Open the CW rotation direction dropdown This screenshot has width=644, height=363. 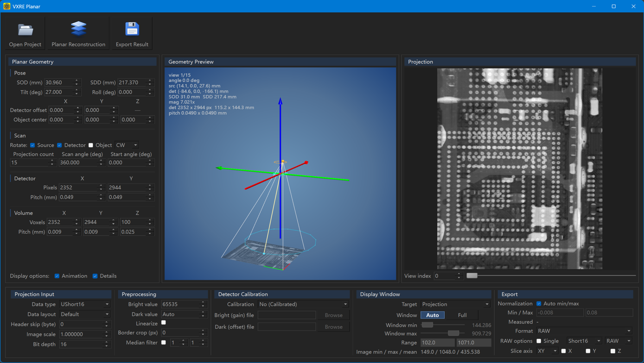tap(127, 145)
